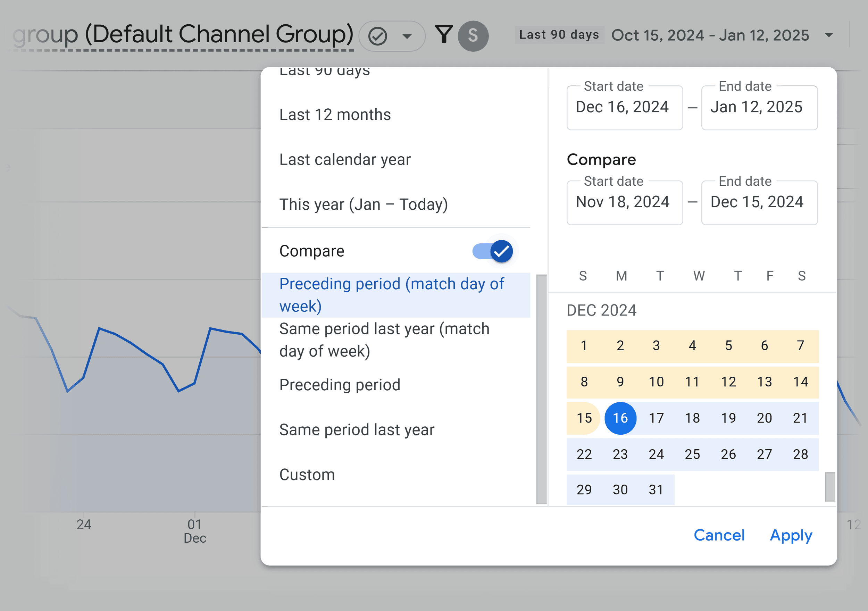The image size is (868, 611).
Task: Click date range Oct 15, 2024 - Jan 12, 2025
Action: [x=710, y=35]
